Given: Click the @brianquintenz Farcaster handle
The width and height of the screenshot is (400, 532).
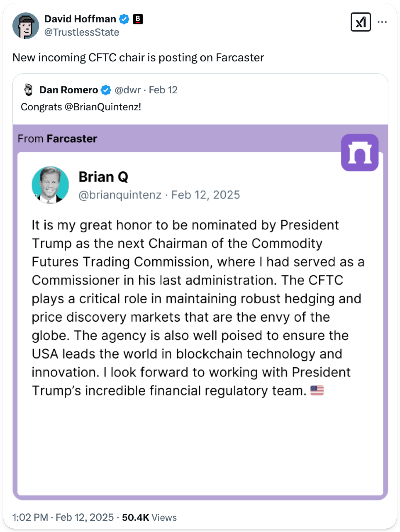Looking at the screenshot, I should (120, 195).
